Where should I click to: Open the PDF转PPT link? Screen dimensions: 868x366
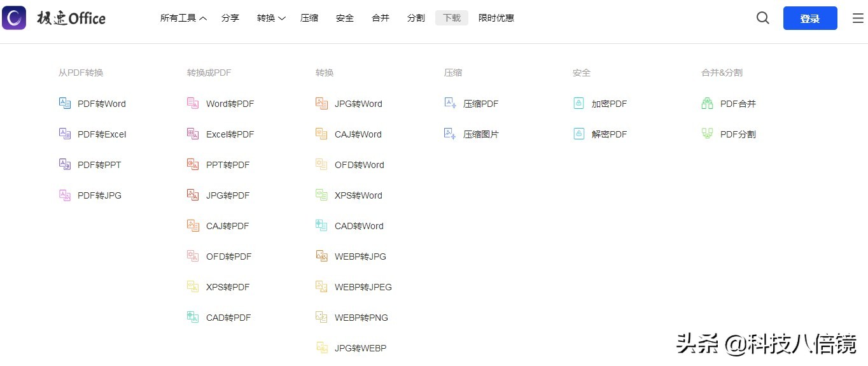click(x=99, y=165)
